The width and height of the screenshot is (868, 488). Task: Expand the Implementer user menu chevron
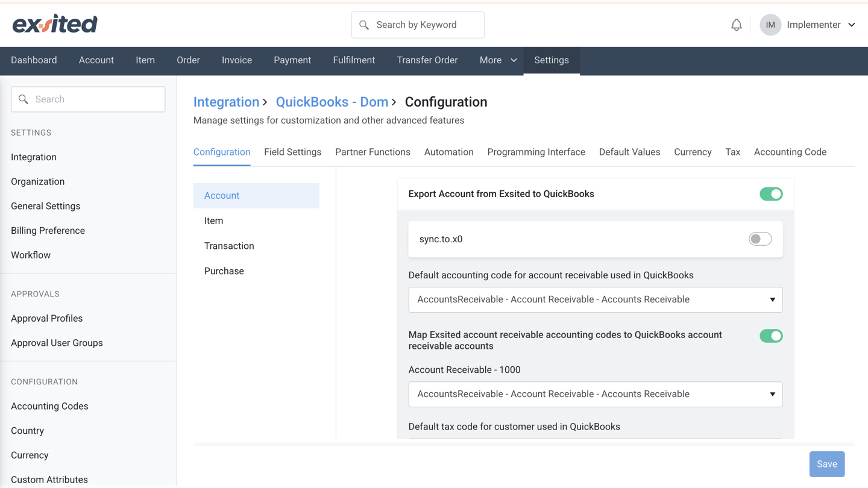(x=852, y=25)
